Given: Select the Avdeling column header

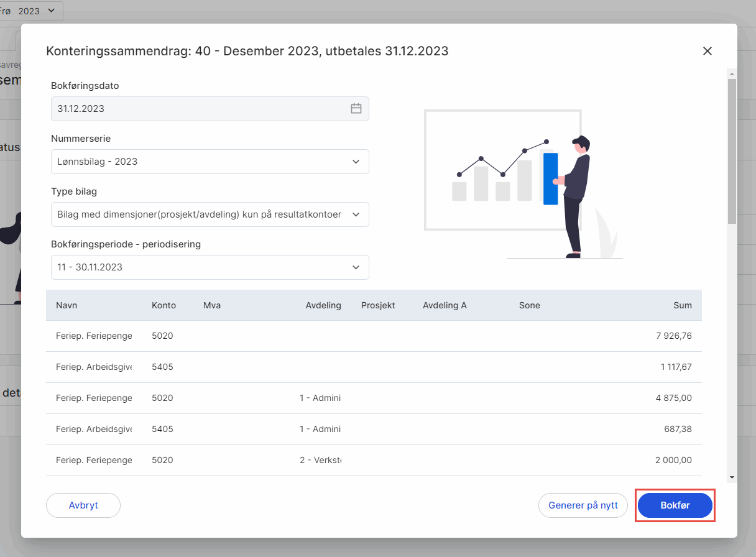Looking at the screenshot, I should [323, 305].
